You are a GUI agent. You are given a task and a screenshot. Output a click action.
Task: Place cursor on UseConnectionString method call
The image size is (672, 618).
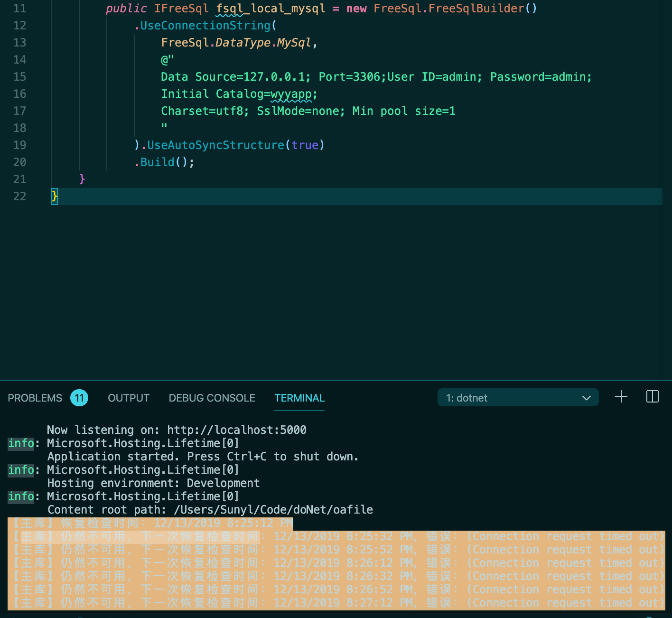tap(205, 26)
